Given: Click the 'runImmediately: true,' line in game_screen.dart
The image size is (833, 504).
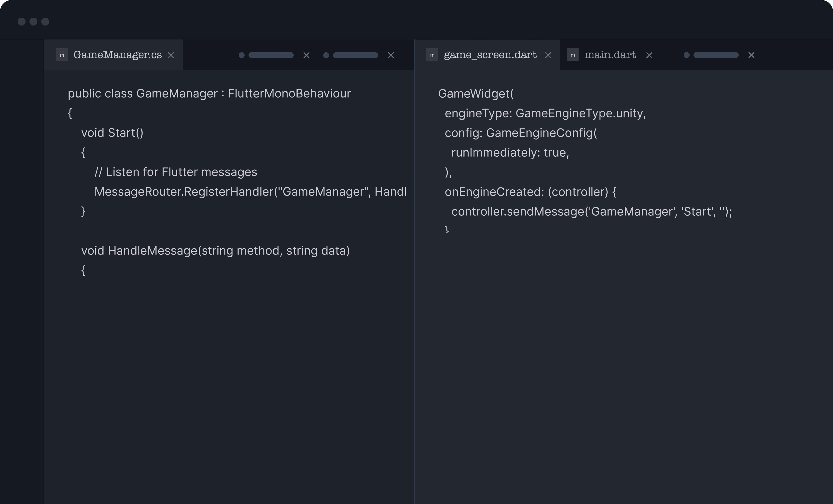Looking at the screenshot, I should [x=510, y=153].
